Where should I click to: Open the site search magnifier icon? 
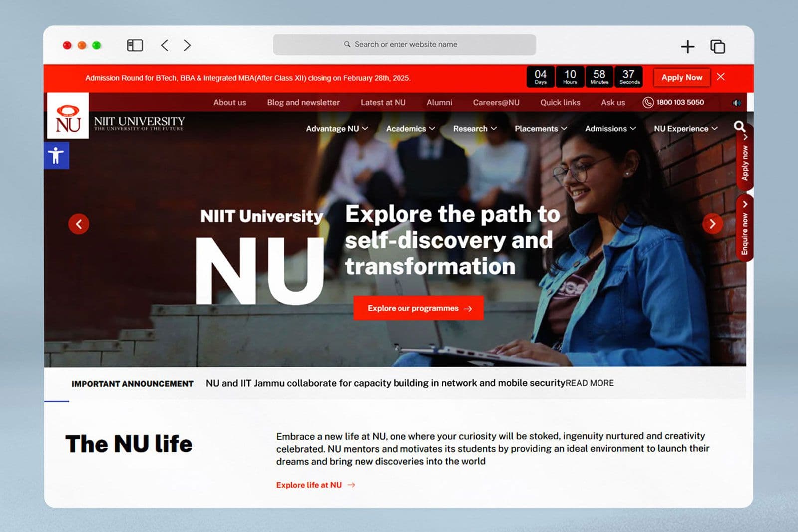click(739, 126)
